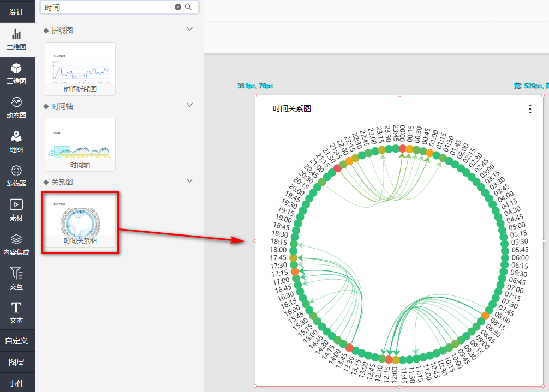This screenshot has width=549, height=392.
Task: Open the 地图 (map) components
Action: (16, 142)
